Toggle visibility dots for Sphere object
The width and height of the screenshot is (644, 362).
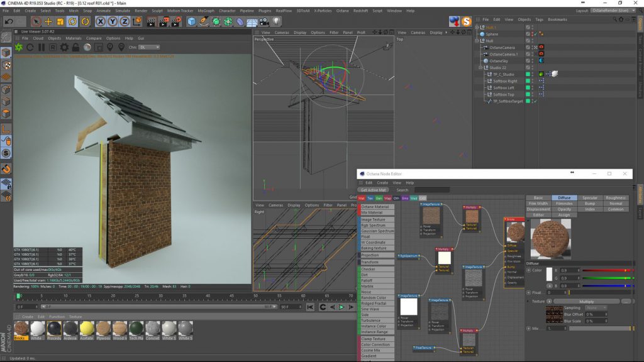click(533, 34)
